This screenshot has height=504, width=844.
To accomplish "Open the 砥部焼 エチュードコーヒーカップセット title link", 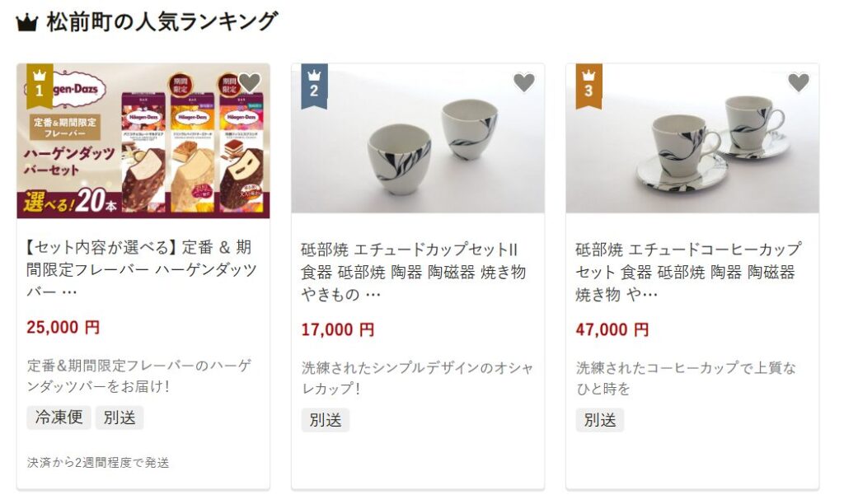I will (688, 272).
